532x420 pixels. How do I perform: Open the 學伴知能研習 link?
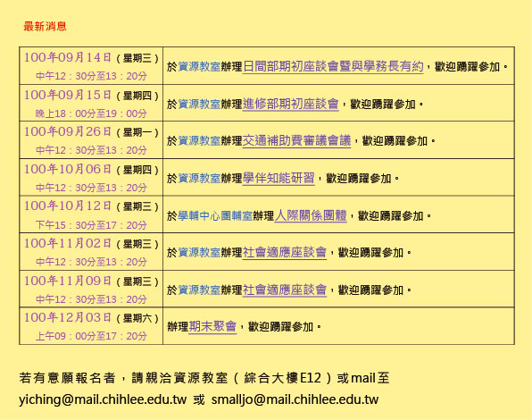click(x=278, y=178)
